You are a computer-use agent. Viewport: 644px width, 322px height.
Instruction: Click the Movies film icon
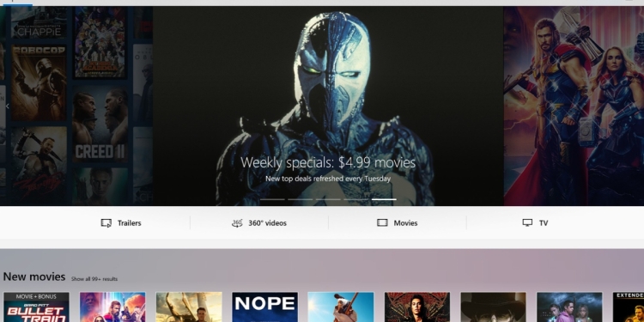[x=382, y=222]
